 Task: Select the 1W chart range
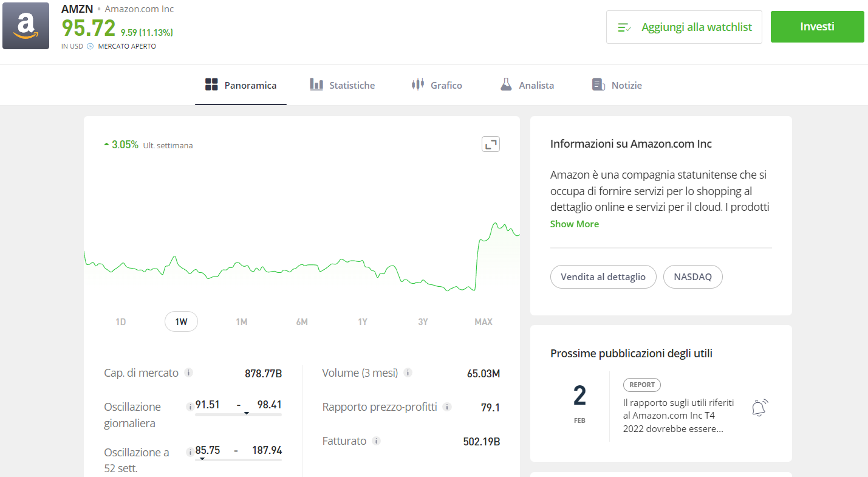coord(181,321)
